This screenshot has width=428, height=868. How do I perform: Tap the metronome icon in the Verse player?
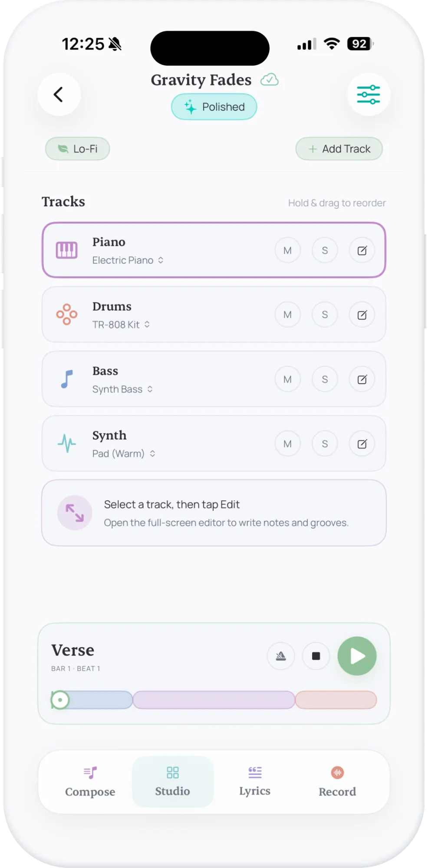click(x=281, y=656)
